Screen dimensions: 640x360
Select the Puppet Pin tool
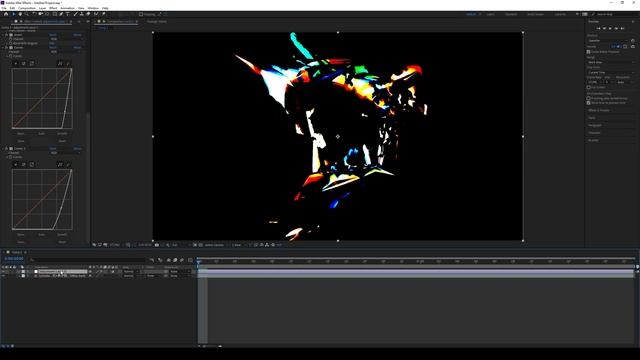pos(104,14)
